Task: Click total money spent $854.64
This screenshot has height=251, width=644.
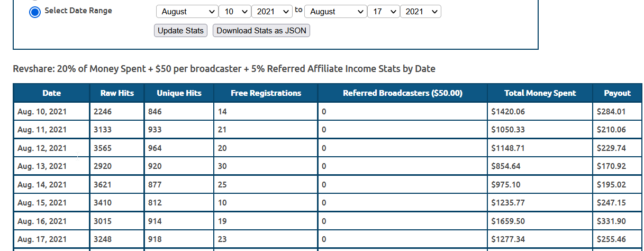Action: [506, 166]
